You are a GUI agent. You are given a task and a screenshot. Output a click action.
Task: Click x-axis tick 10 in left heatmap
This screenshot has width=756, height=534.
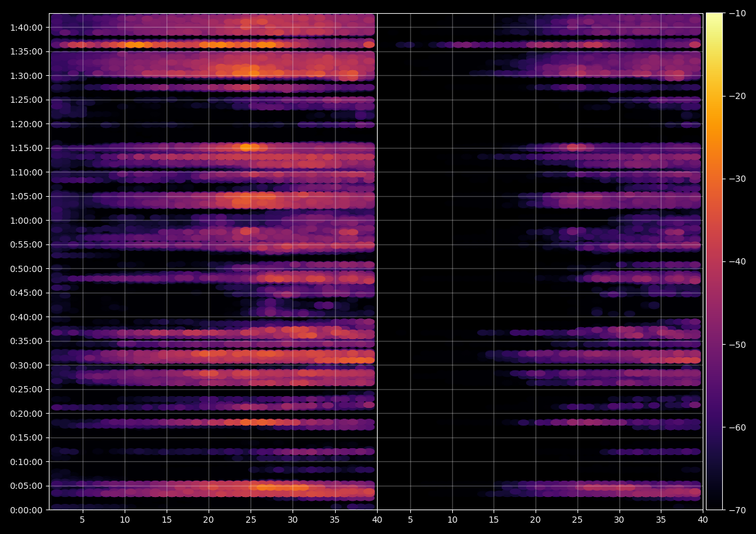pos(125,520)
